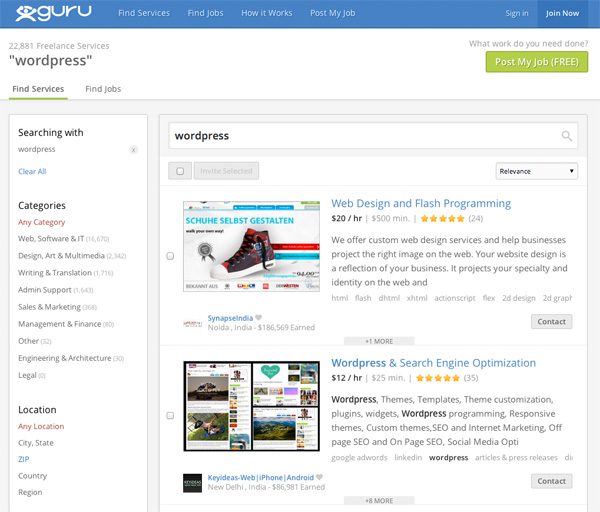Select Any Category filter

41,222
